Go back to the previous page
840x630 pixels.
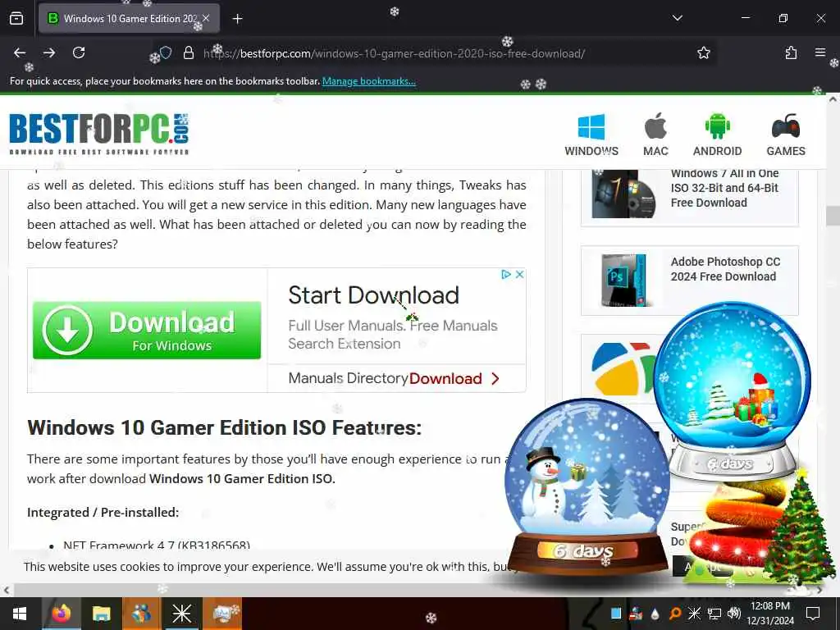[x=20, y=53]
